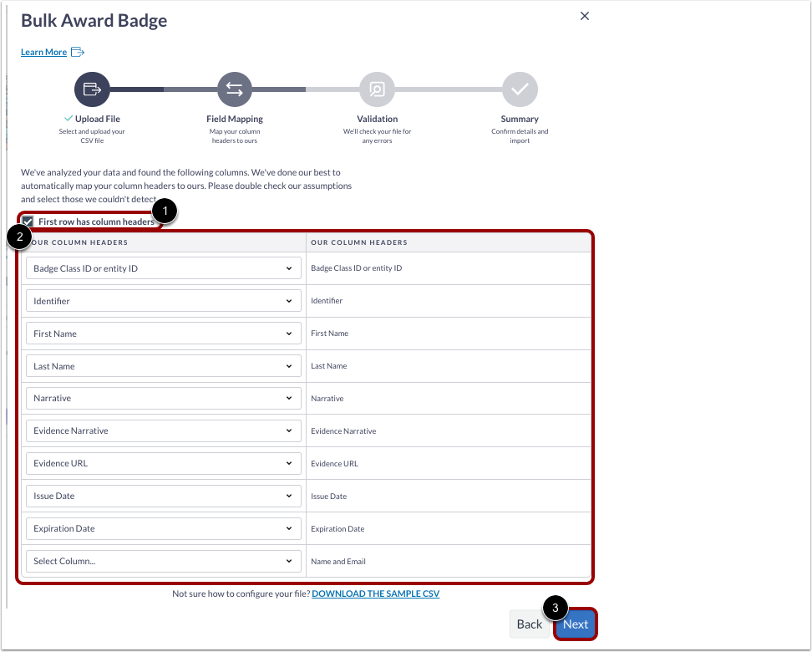812x652 pixels.
Task: Click the Field Mapping arrows icon
Action: coord(234,89)
